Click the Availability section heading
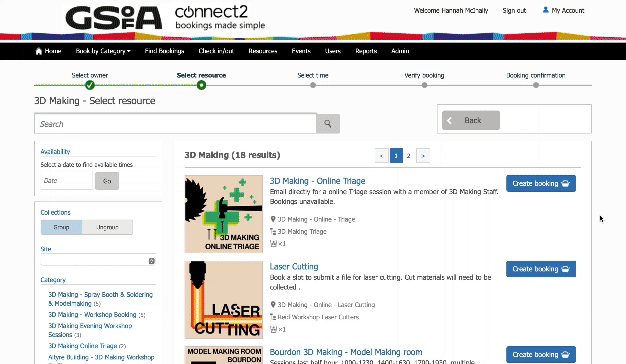The image size is (626, 364). [55, 151]
